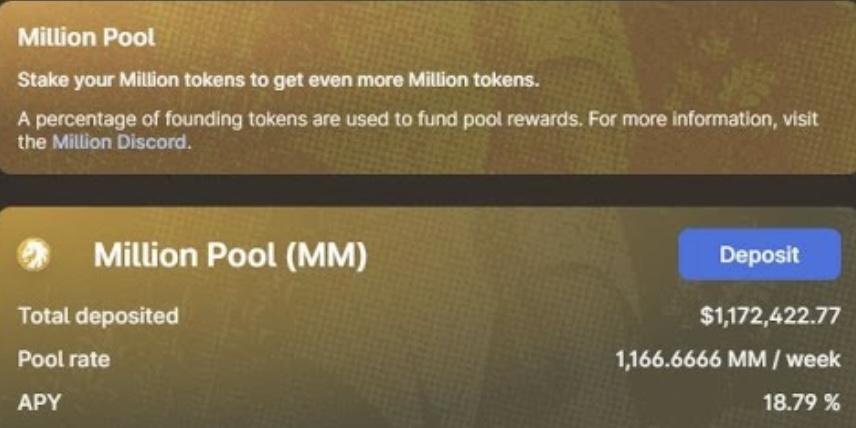Click the Pool rate label

(x=64, y=359)
